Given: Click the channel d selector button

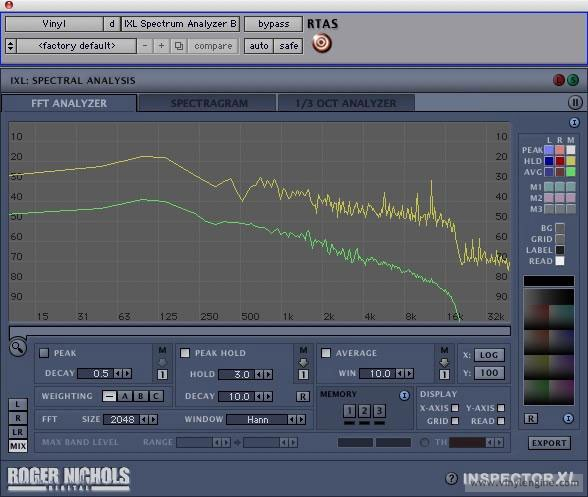Looking at the screenshot, I should pos(111,24).
